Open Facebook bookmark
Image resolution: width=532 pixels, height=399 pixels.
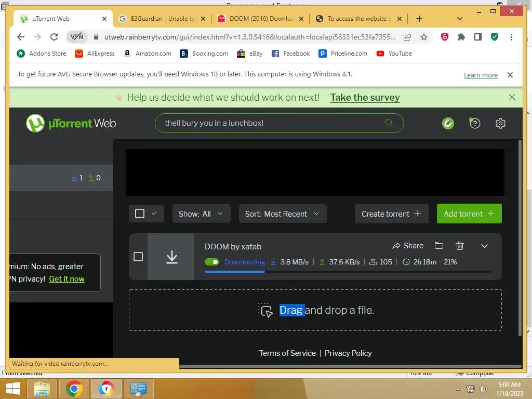(291, 54)
